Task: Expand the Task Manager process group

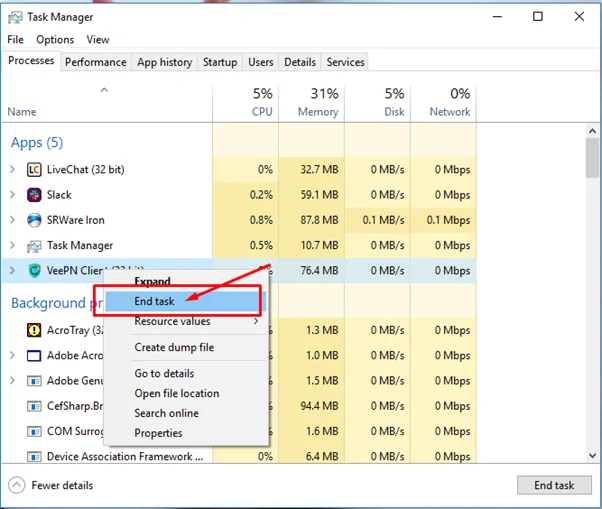Action: point(12,245)
